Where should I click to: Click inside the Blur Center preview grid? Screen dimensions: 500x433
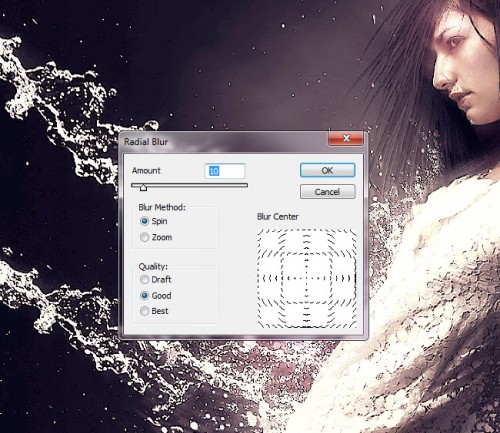[307, 278]
